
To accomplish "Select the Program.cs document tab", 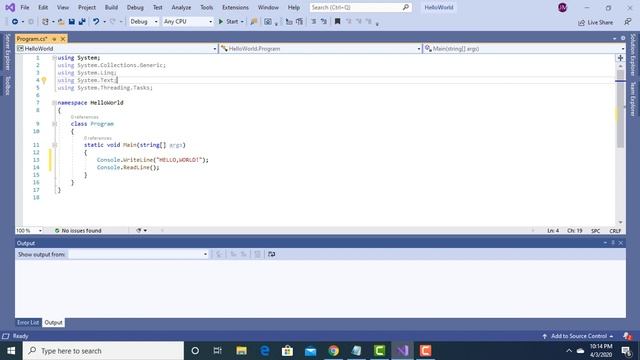I will tap(32, 39).
